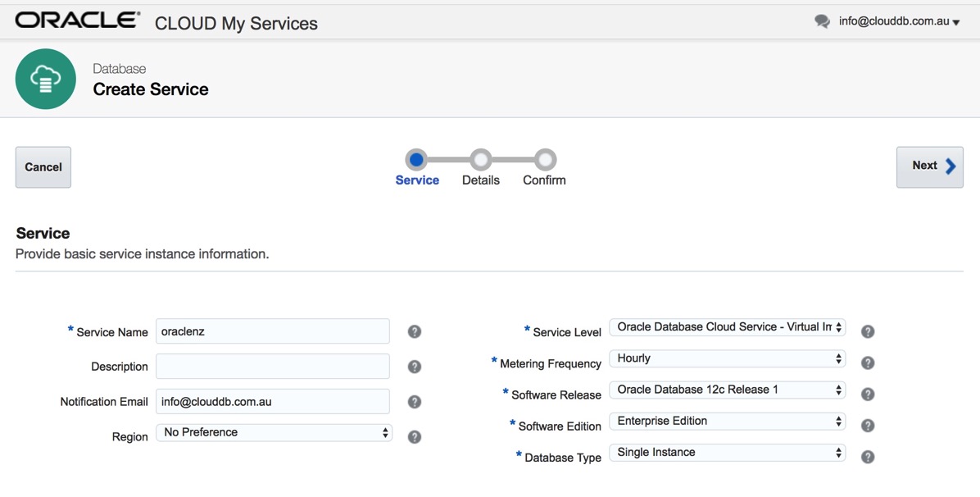Image resolution: width=980 pixels, height=497 pixels.
Task: Focus the empty Description text field
Action: (x=273, y=367)
